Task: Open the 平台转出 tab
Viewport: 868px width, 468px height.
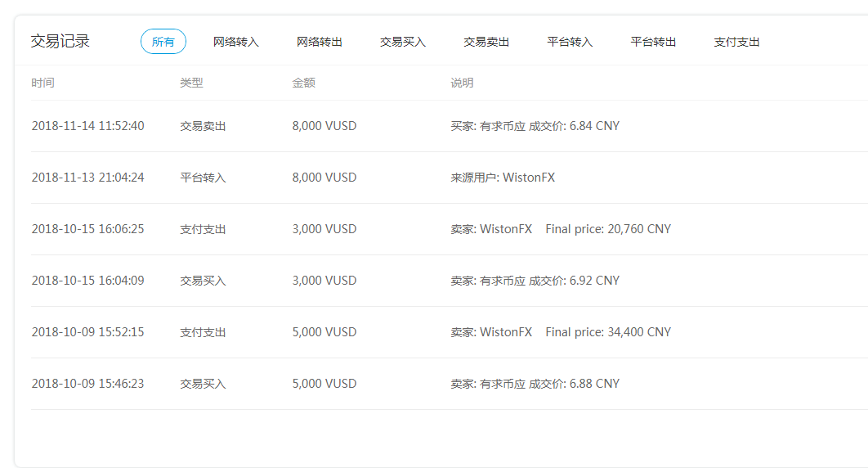Action: coord(653,42)
